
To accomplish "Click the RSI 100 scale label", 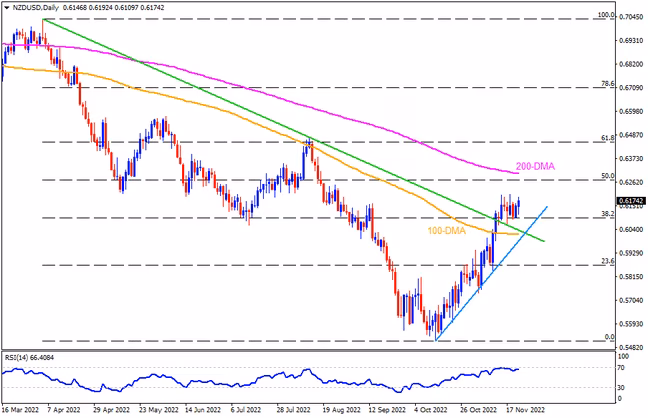I will [x=624, y=356].
